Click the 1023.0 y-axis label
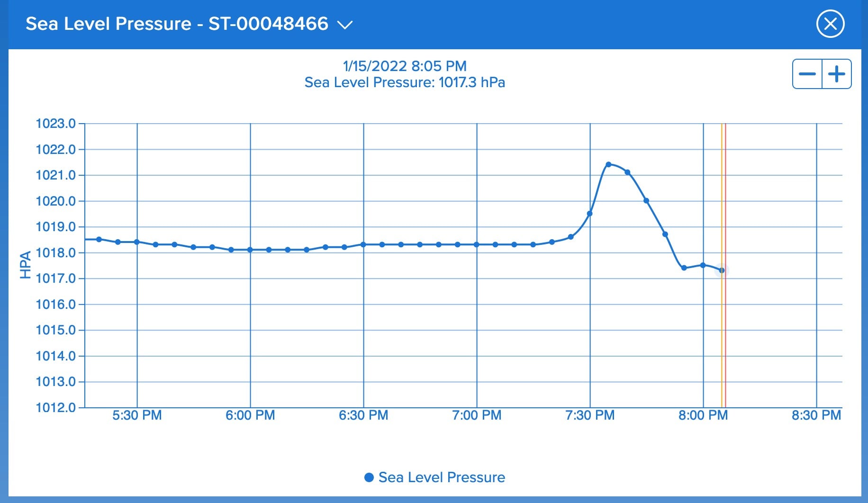 click(56, 124)
